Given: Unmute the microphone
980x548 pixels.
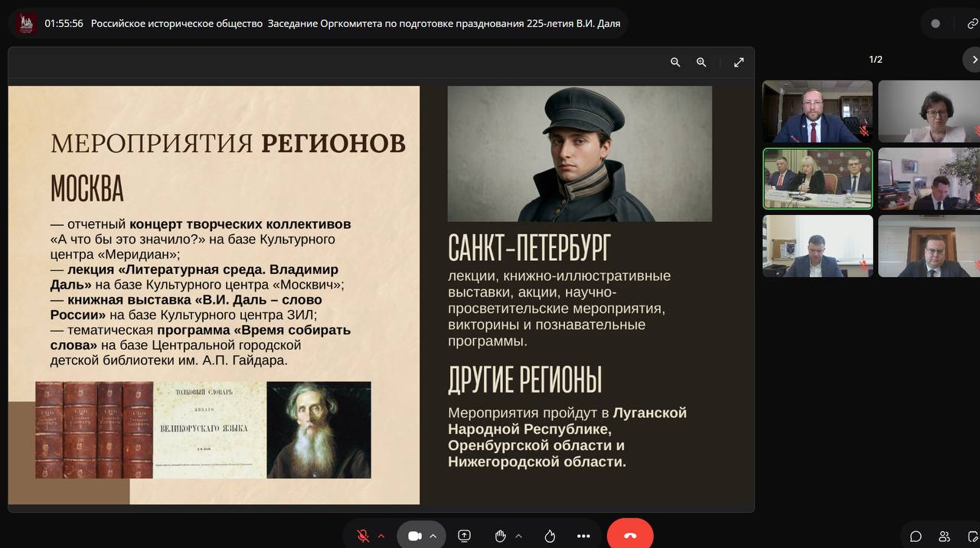Looking at the screenshot, I should tap(363, 536).
